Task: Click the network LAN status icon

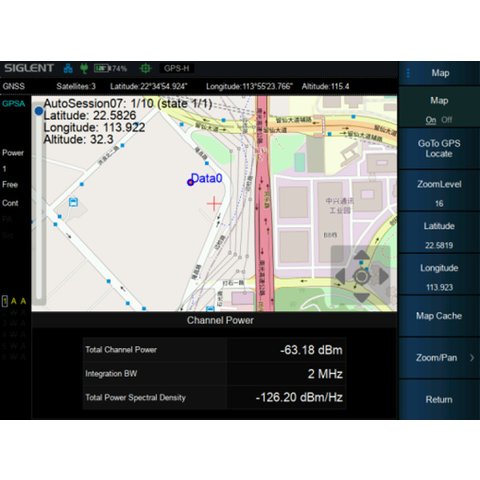Action: click(68, 68)
